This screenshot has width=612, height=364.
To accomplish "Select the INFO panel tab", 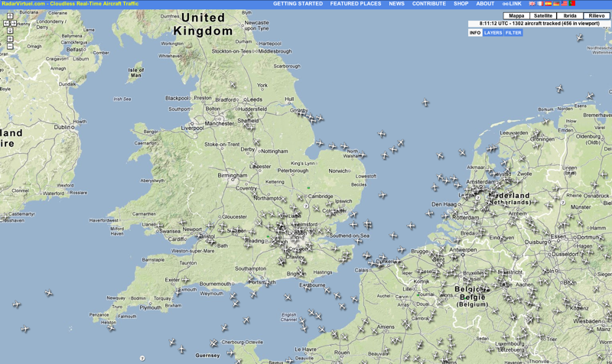I will point(475,33).
